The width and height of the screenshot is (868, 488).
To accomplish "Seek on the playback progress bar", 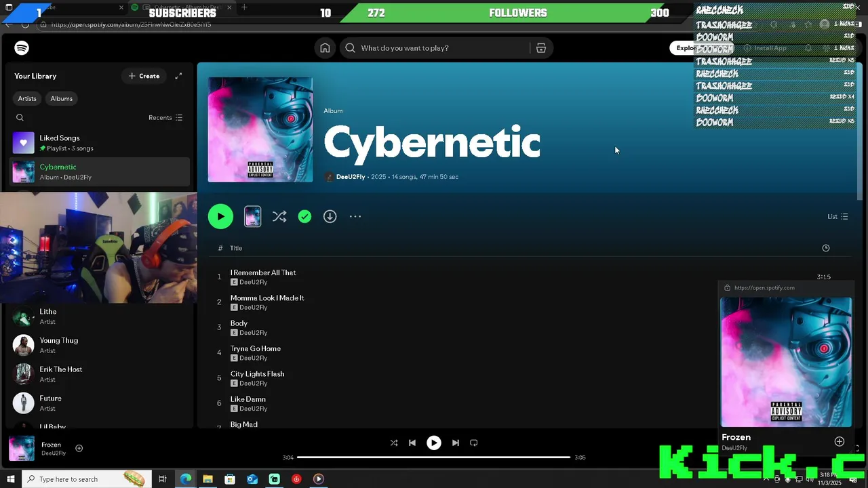I will point(434,457).
